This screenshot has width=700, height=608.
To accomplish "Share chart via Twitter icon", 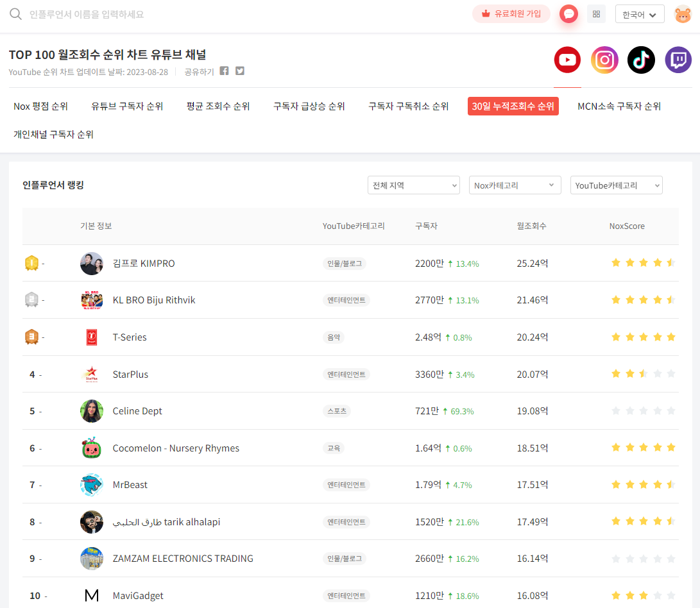I will 240,71.
